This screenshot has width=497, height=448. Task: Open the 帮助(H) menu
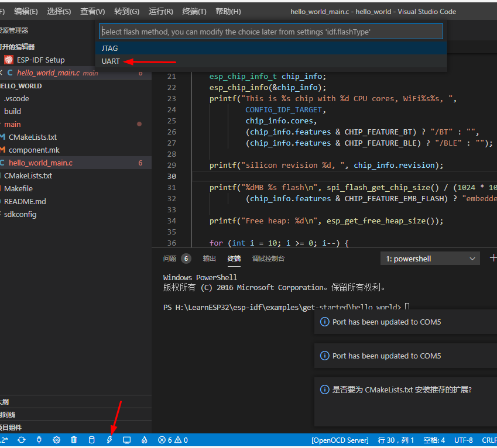click(x=228, y=12)
